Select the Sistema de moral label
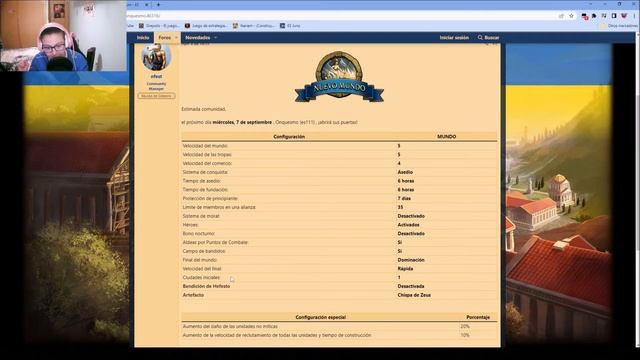640x360 pixels. click(x=201, y=216)
